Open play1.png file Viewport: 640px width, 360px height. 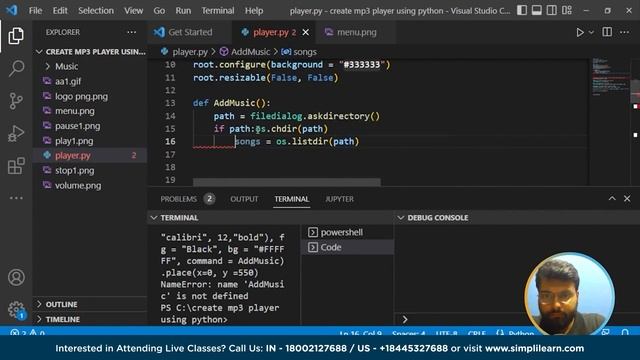[x=90, y=141]
